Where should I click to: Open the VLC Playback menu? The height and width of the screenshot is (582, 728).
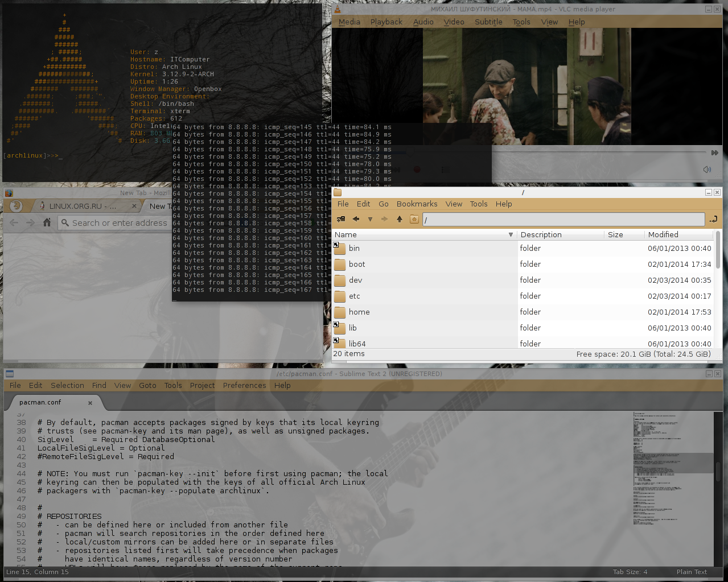(x=386, y=22)
